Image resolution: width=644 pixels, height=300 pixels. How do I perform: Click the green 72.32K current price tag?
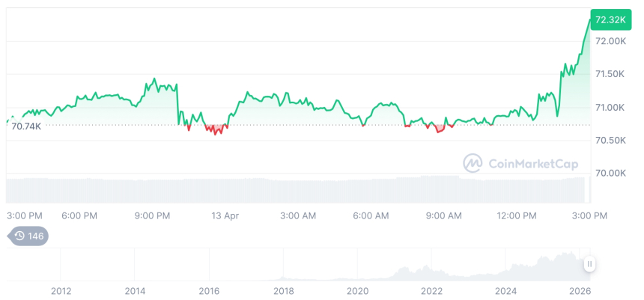tap(610, 19)
